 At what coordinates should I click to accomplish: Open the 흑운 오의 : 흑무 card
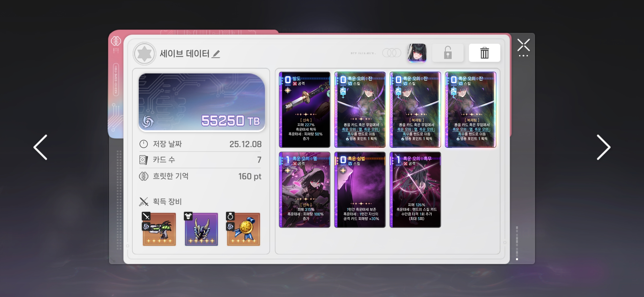pyautogui.click(x=415, y=190)
